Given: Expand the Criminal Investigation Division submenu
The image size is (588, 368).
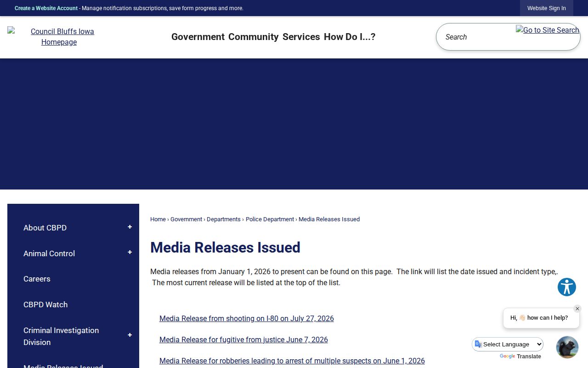Looking at the screenshot, I should point(130,335).
